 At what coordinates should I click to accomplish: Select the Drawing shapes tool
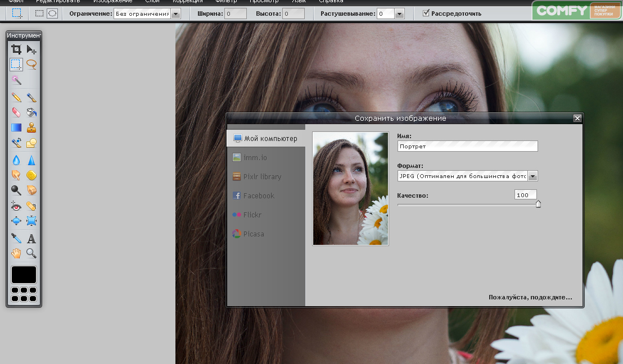31,143
